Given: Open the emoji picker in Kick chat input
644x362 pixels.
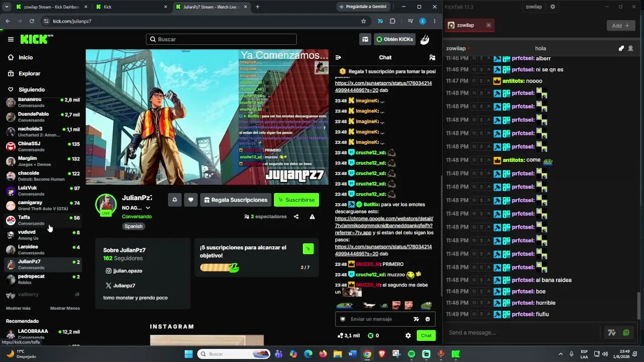Looking at the screenshot, I should click(x=428, y=319).
